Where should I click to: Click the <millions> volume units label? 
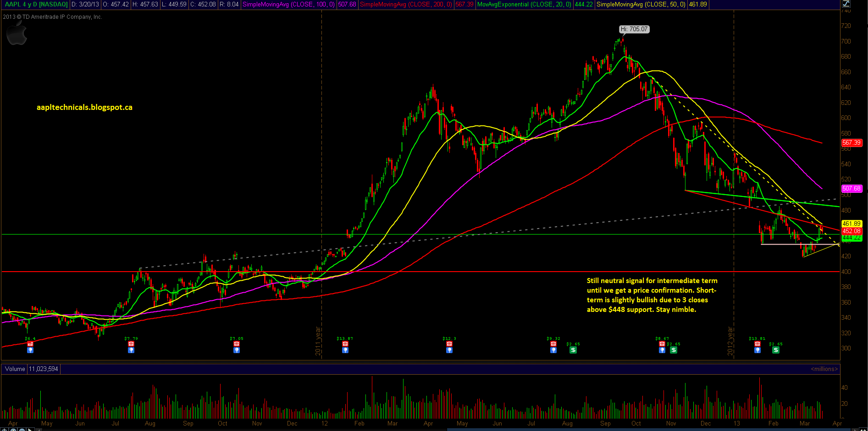(x=824, y=369)
